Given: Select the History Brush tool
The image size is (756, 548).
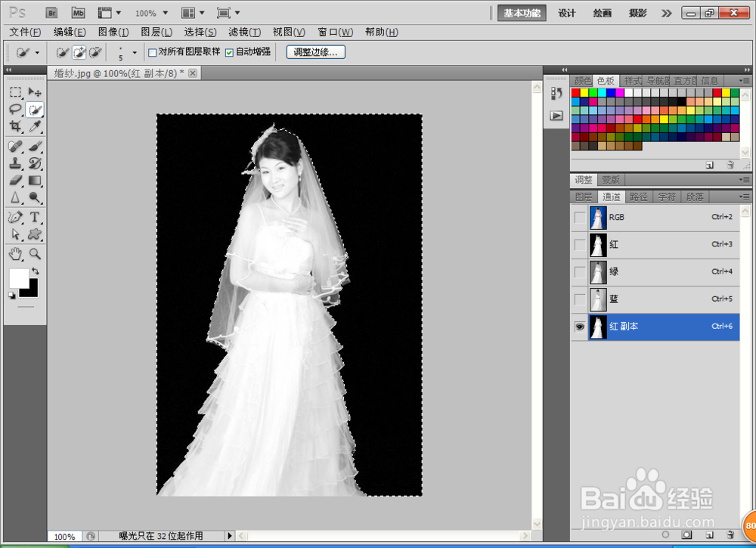Looking at the screenshot, I should (x=35, y=163).
